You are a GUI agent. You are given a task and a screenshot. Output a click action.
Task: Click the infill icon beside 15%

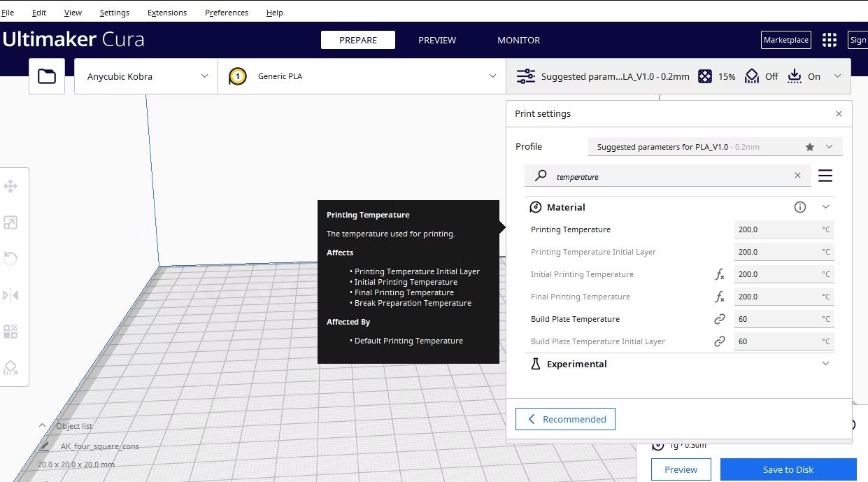pyautogui.click(x=705, y=76)
